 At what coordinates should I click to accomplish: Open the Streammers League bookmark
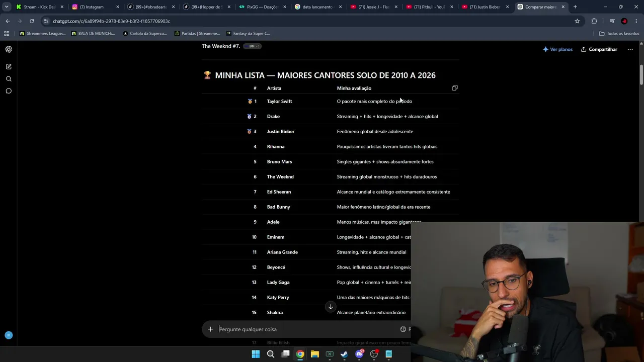click(42, 34)
